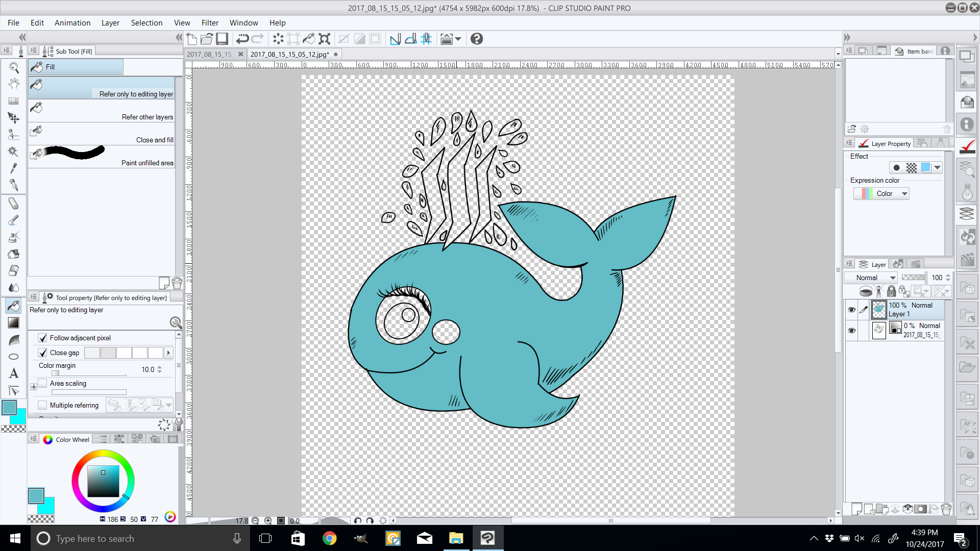Click the Redo arrow icon

pyautogui.click(x=258, y=39)
